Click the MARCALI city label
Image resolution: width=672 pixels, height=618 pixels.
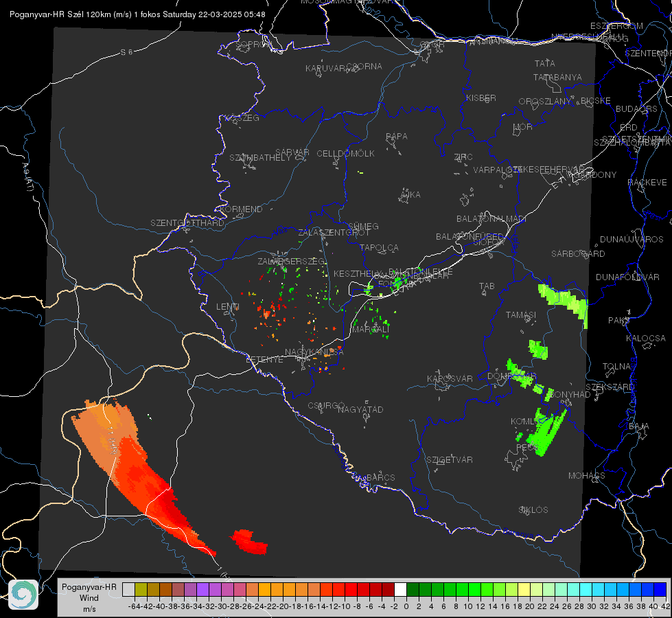371,330
